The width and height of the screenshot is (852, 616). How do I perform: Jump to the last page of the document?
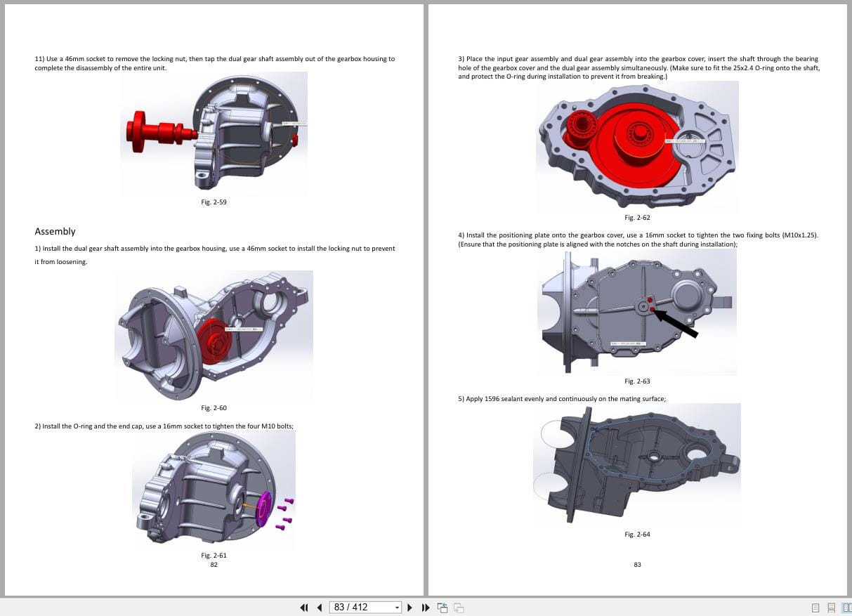pyautogui.click(x=426, y=607)
